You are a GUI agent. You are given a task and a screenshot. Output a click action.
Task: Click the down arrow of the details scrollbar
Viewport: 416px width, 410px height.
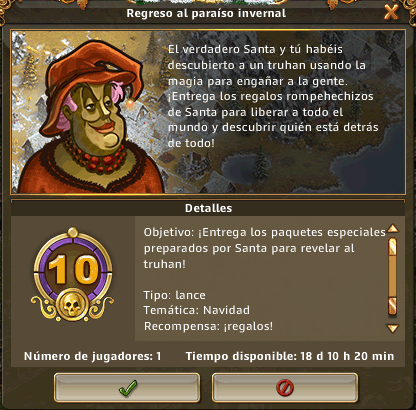[x=393, y=329]
